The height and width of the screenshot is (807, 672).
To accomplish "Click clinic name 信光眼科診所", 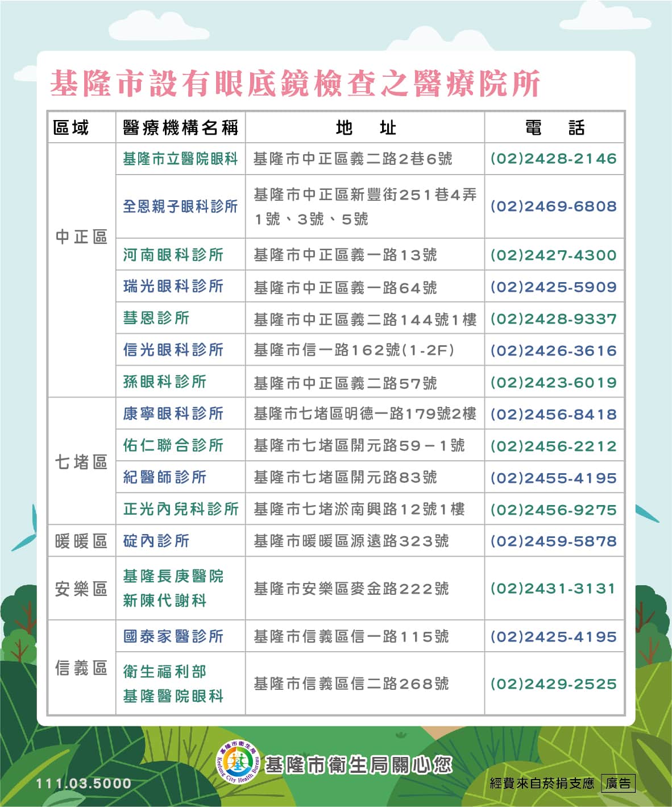I will [173, 350].
